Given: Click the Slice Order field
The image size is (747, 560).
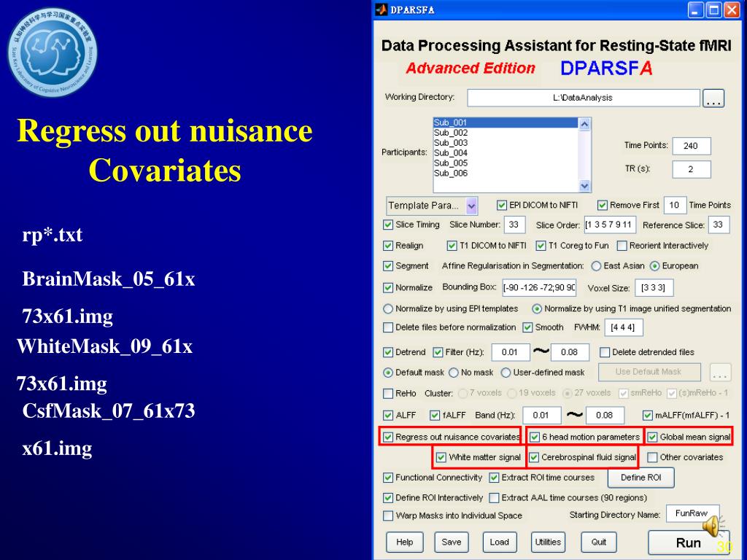Looking at the screenshot, I should (x=610, y=225).
